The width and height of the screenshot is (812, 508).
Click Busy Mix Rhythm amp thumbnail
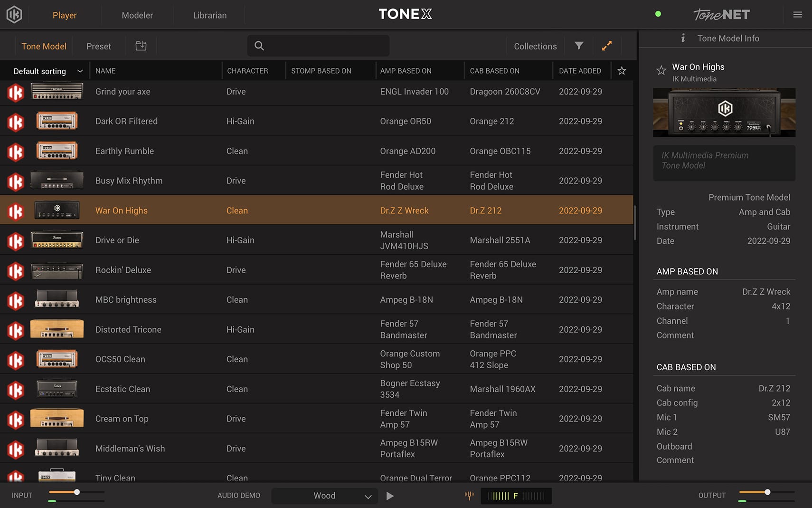click(x=57, y=181)
